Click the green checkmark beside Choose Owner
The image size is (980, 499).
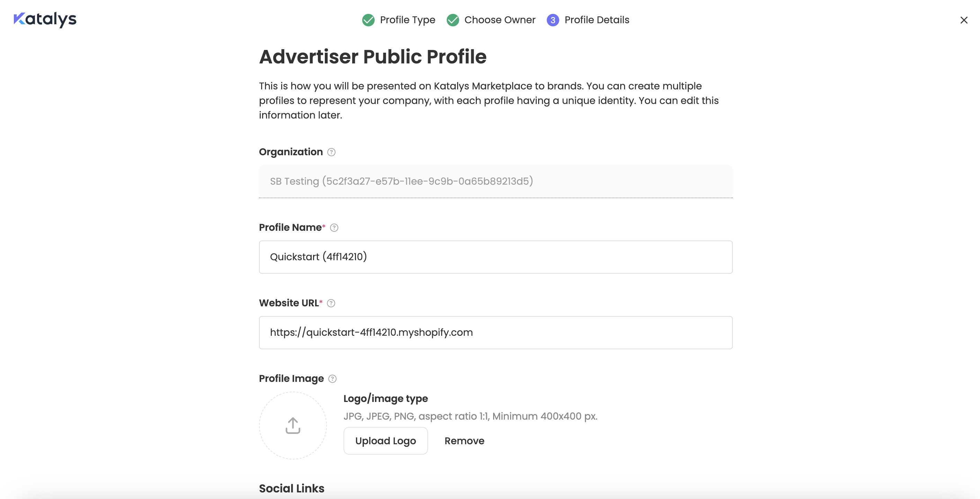(452, 20)
